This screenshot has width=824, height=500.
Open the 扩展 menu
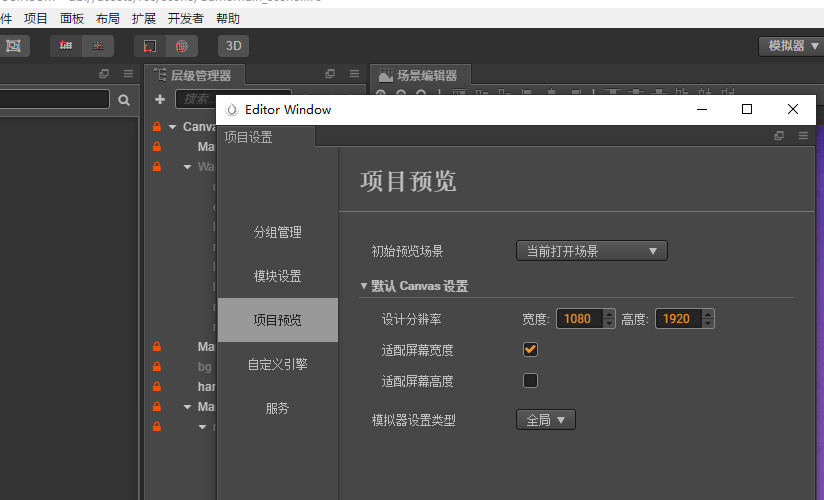[x=144, y=19]
